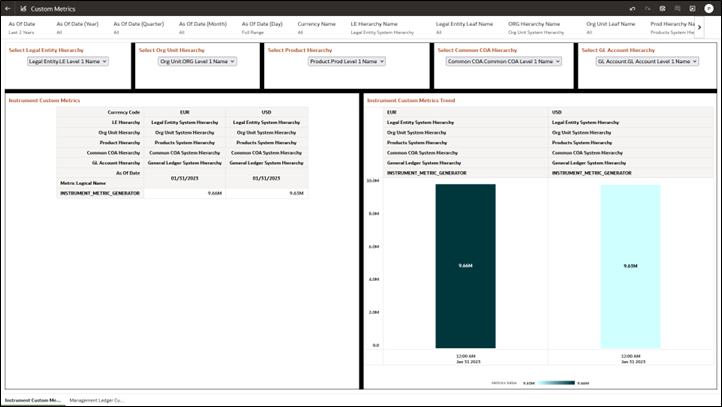
Task: Click the dark EUR bar in trend chart
Action: [x=466, y=266]
